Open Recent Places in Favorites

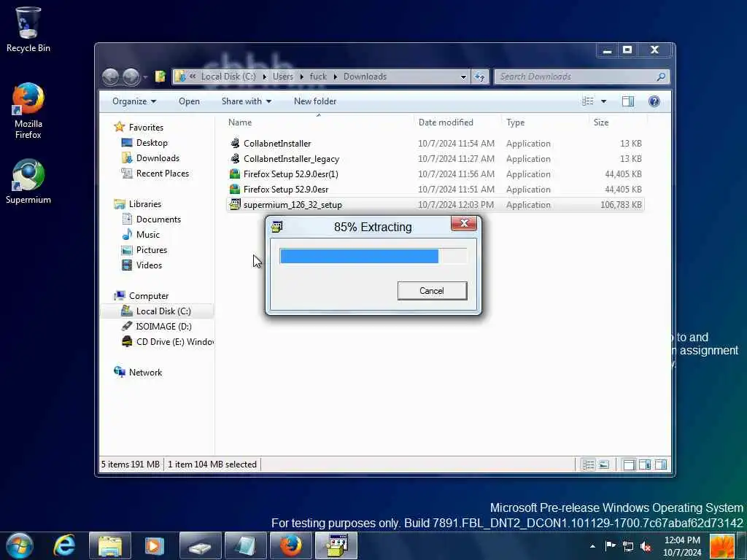pyautogui.click(x=155, y=174)
